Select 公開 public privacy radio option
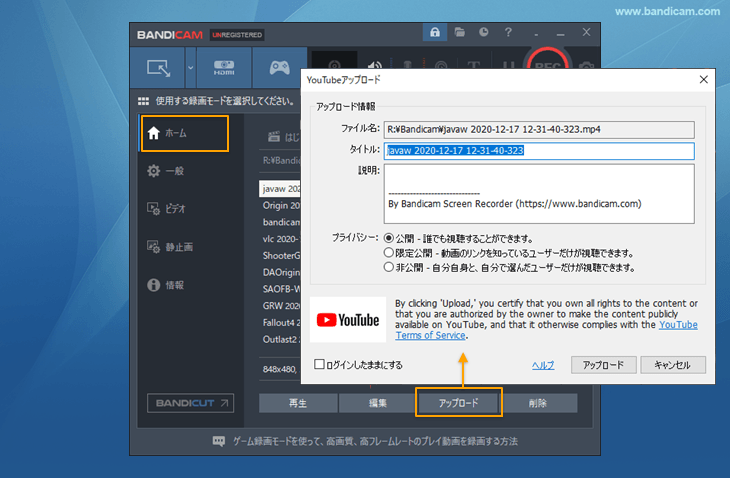Viewport: 730px width, 478px height. coord(389,238)
